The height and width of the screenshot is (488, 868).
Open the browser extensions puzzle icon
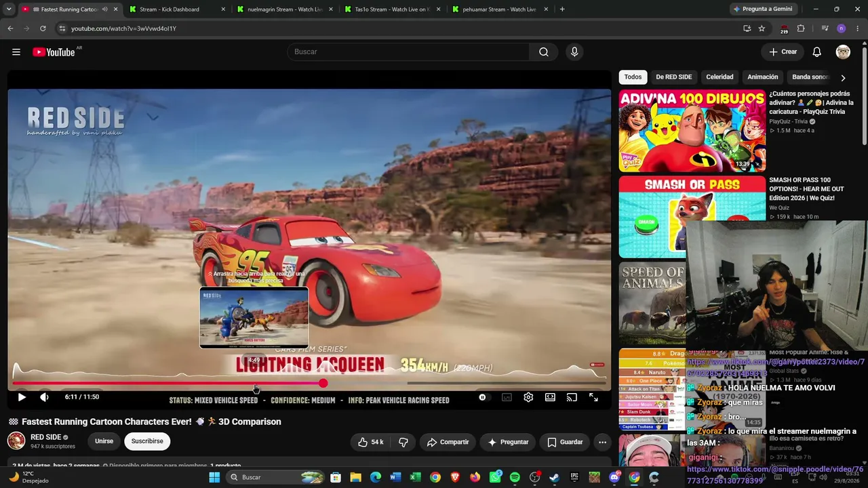pyautogui.click(x=801, y=28)
